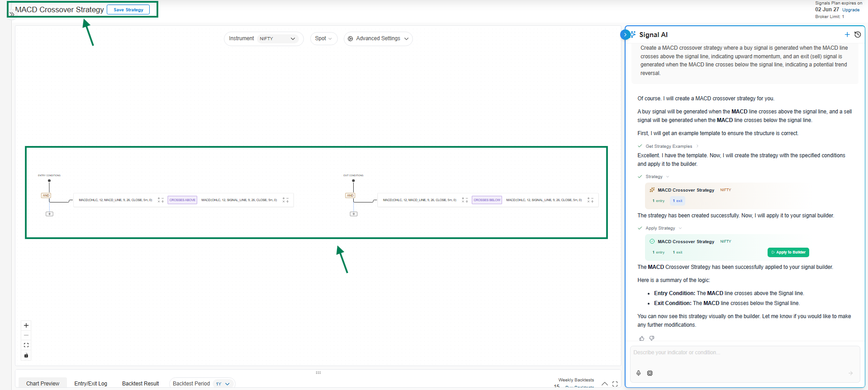
Task: Toggle the canvas lock icon
Action: (26, 356)
